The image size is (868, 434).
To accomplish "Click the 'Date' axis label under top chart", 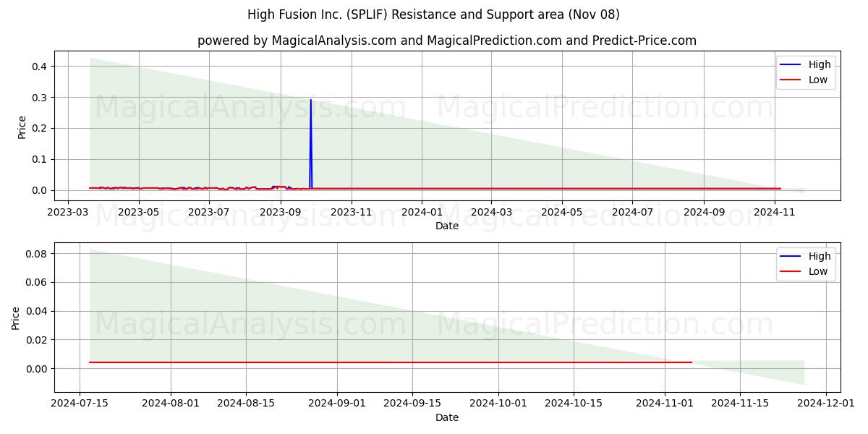I will point(447,226).
